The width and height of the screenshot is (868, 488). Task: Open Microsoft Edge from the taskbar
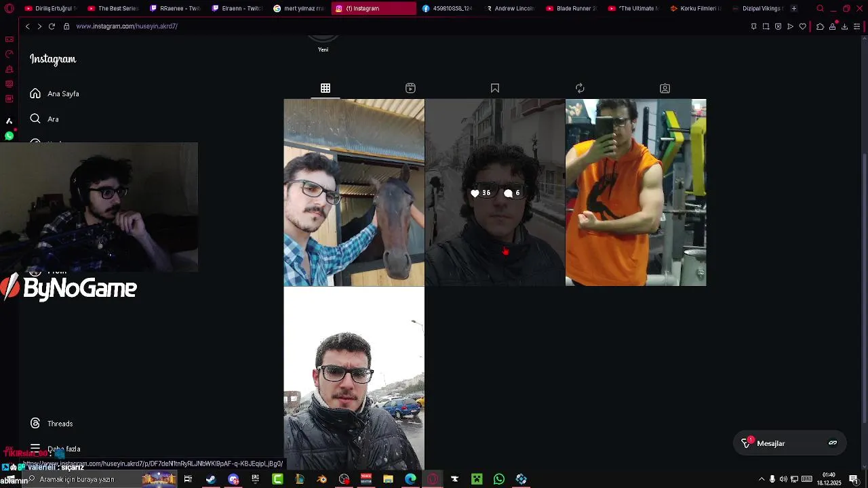pos(410,479)
